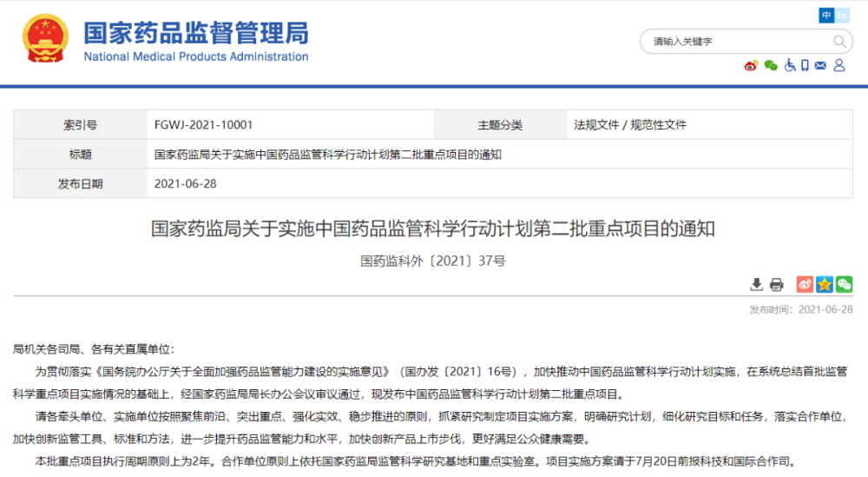Click the magnifier search icon
The height and width of the screenshot is (477, 868).
[839, 42]
